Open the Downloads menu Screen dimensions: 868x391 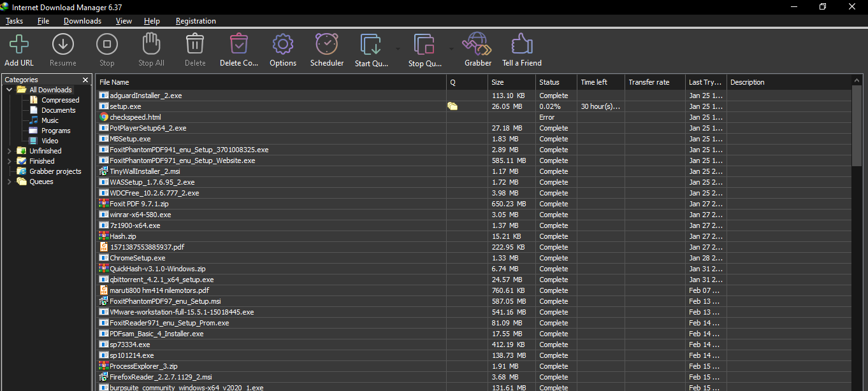tap(82, 21)
